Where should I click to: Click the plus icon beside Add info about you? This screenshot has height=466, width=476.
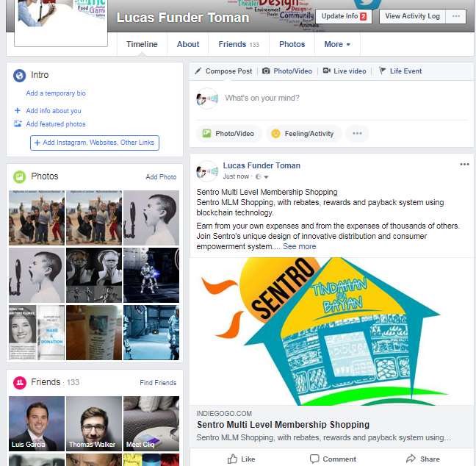click(18, 110)
